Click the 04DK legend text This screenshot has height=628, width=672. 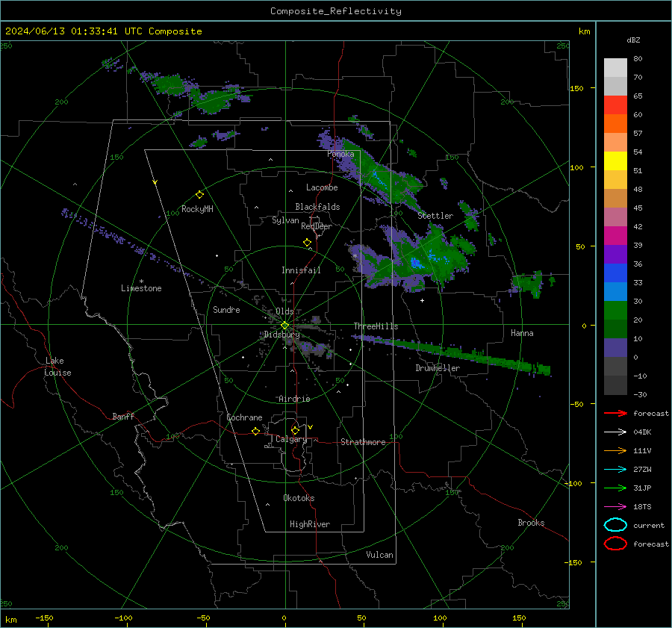[642, 432]
